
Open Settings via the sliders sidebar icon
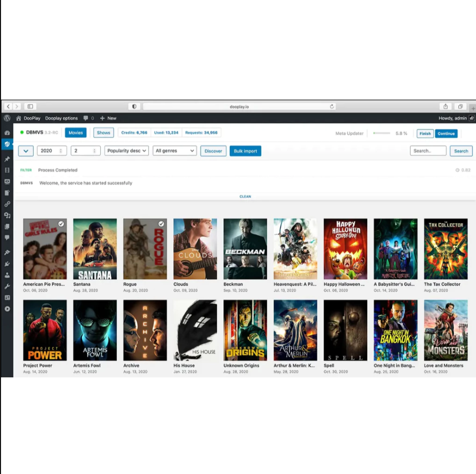(x=7, y=297)
